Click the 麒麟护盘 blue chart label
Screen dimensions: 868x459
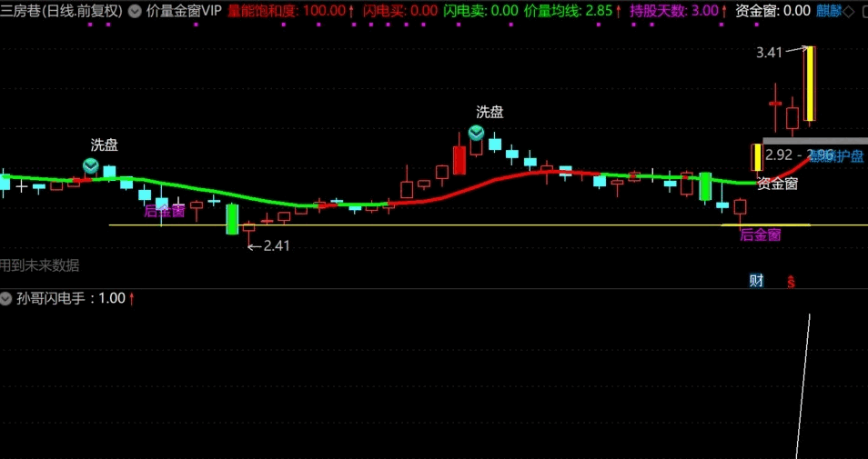(x=837, y=156)
